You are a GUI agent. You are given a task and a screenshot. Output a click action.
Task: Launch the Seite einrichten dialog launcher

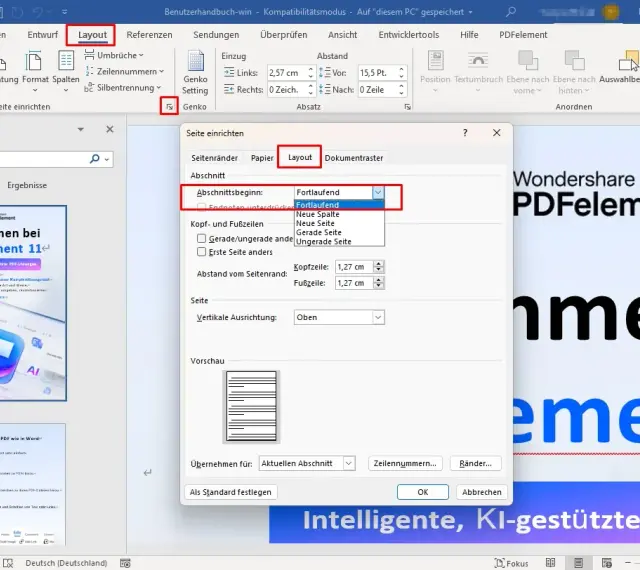[x=169, y=107]
